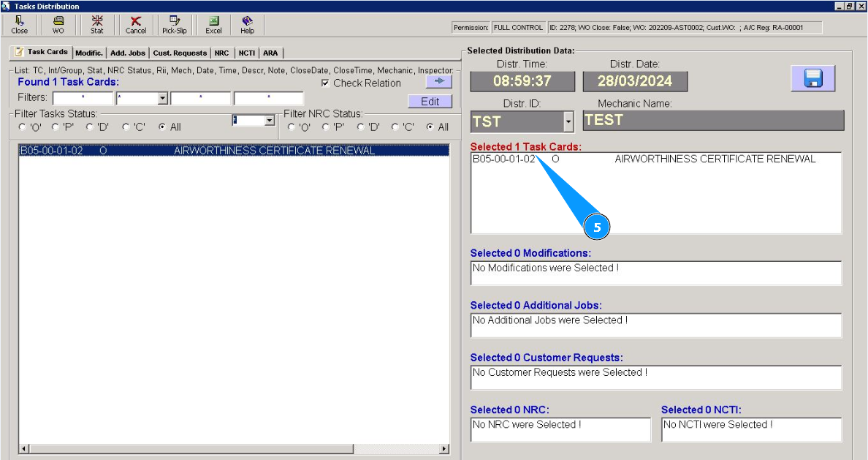Click the Distr. Date 28/03/2024 field
The height and width of the screenshot is (460, 868).
point(635,81)
